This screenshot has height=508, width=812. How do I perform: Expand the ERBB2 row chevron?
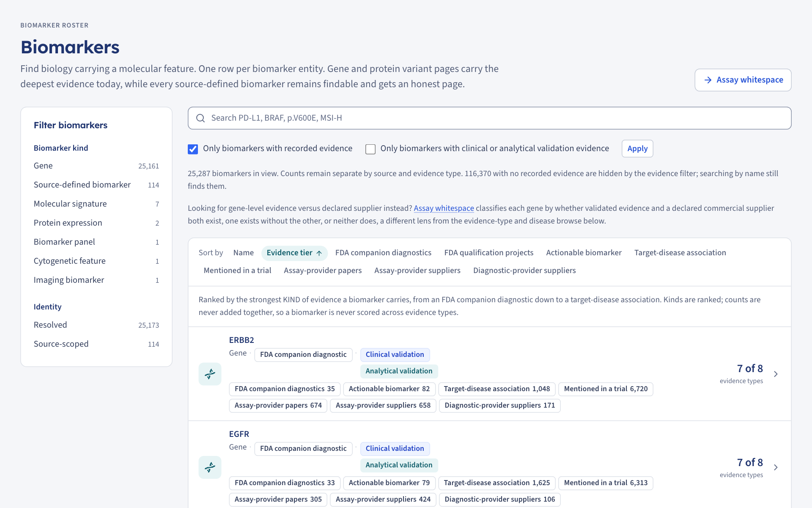[776, 374]
